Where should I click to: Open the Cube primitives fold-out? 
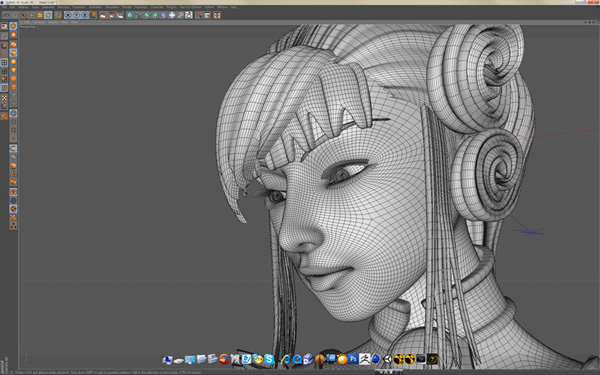pyautogui.click(x=130, y=15)
